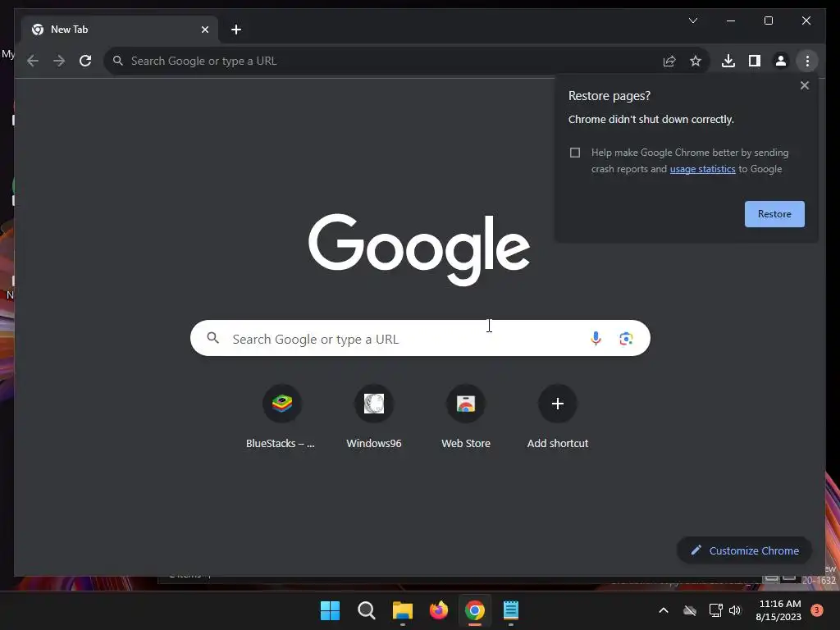Enable sending crash reports checkbox
840x630 pixels.
point(575,153)
